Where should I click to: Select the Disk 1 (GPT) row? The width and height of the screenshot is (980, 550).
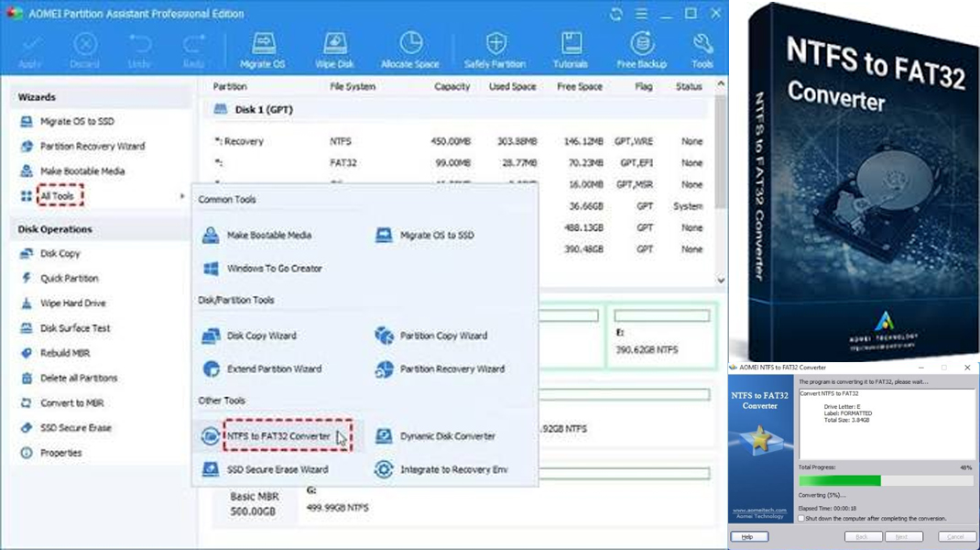[x=456, y=109]
